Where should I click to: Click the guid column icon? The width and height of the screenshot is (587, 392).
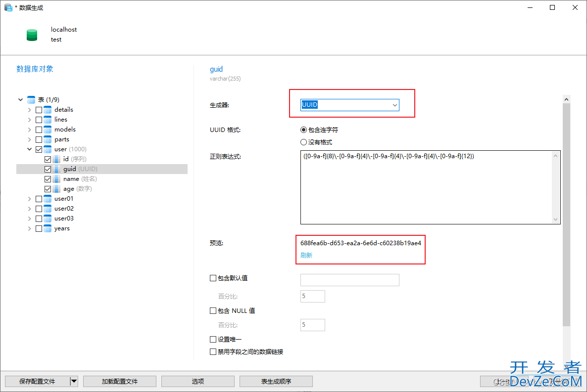[56, 169]
